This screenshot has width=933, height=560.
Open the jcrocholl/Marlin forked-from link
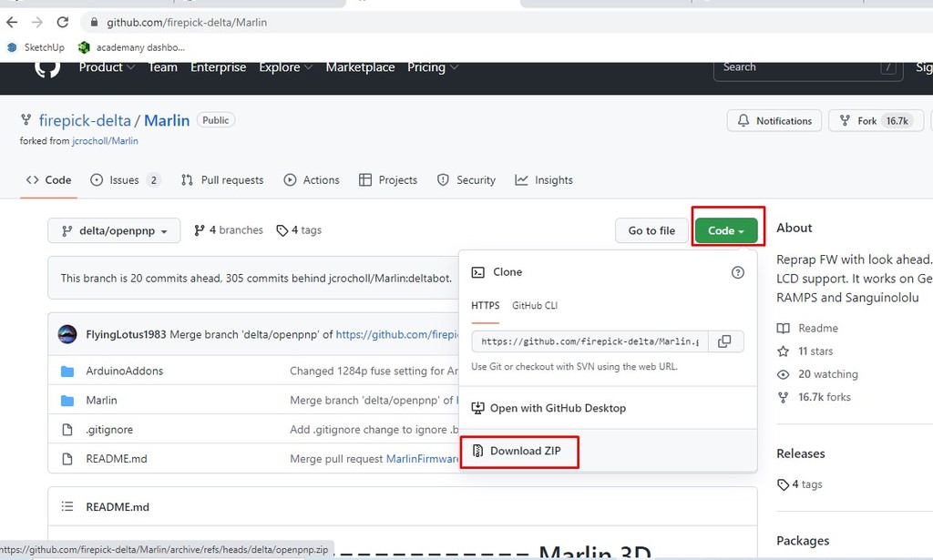point(105,141)
